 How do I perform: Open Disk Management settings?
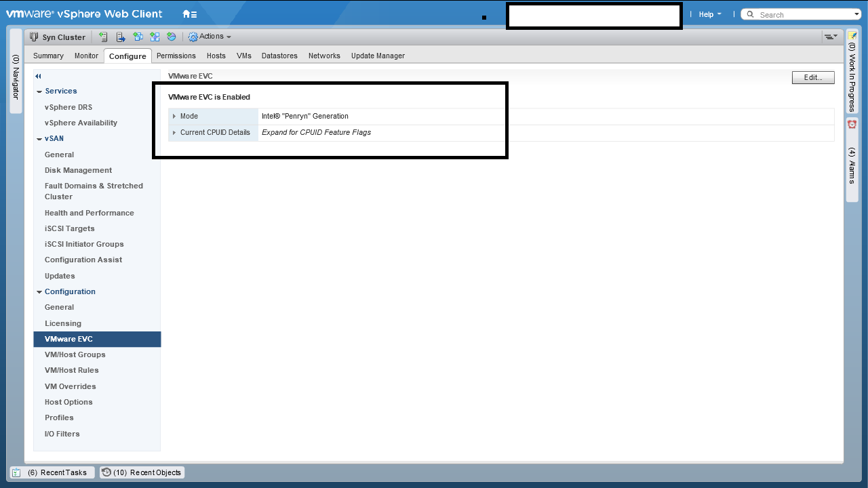(x=78, y=170)
